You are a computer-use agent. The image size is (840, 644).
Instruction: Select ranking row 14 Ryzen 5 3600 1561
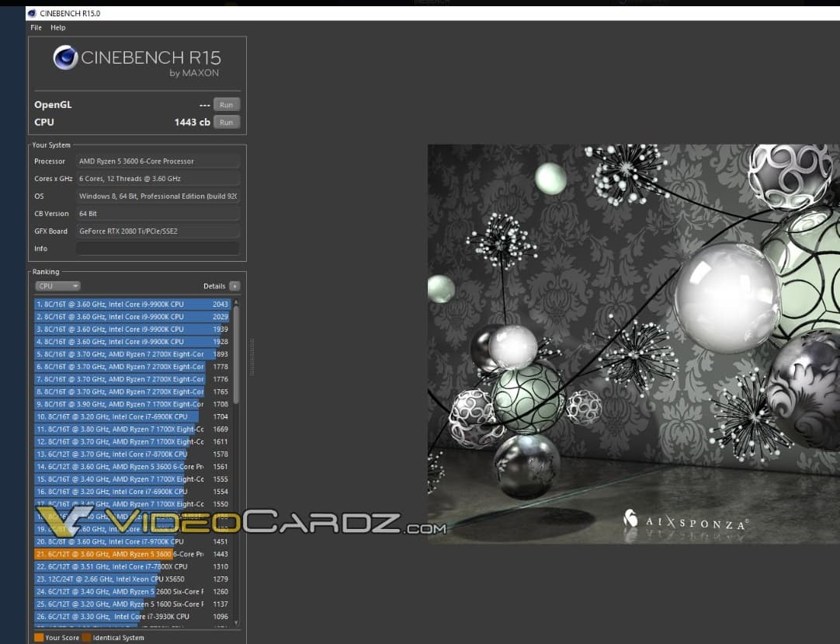click(133, 467)
